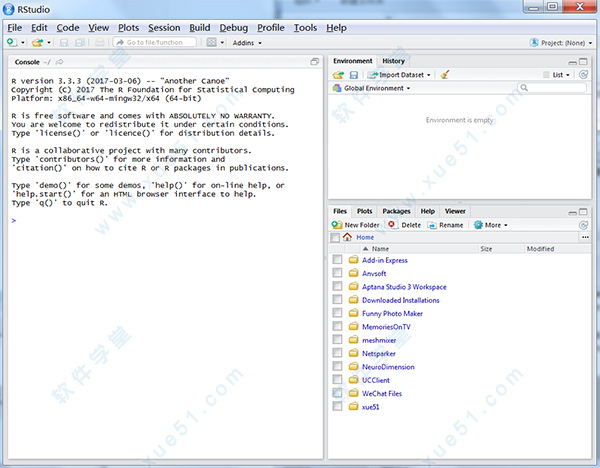
Task: Switch to the Help tab
Action: coord(427,211)
